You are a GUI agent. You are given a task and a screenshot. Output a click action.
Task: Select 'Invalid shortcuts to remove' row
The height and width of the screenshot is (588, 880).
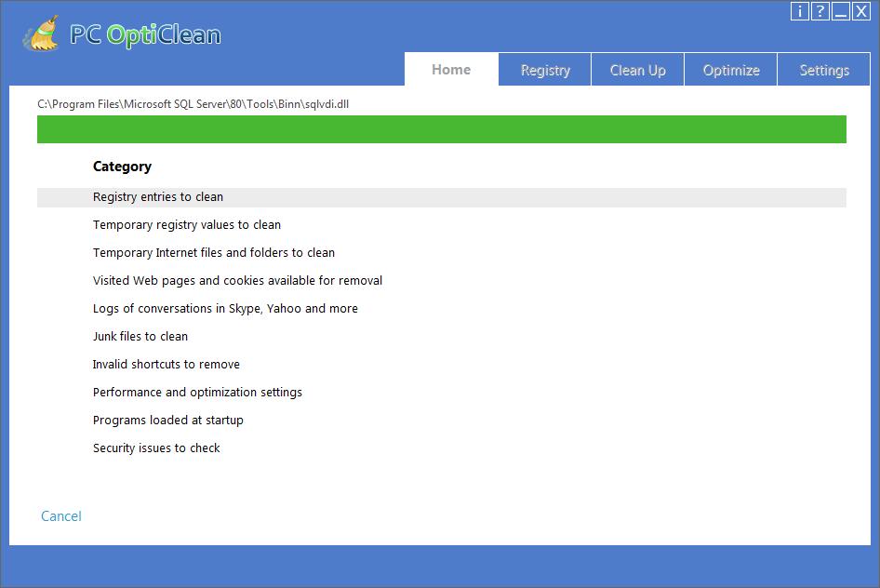442,365
